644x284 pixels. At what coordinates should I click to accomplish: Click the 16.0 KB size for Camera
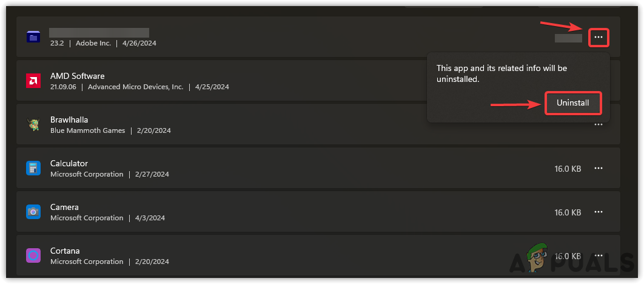[568, 212]
